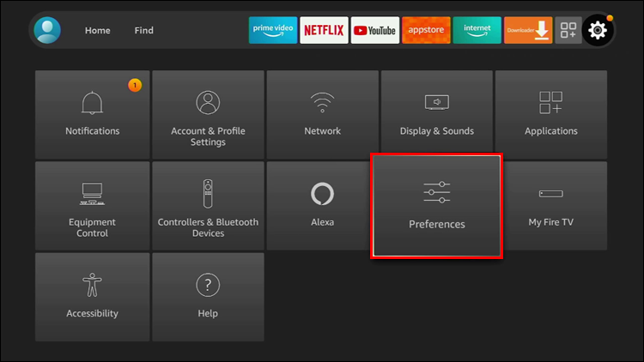Select the Help tile

[x=209, y=297]
